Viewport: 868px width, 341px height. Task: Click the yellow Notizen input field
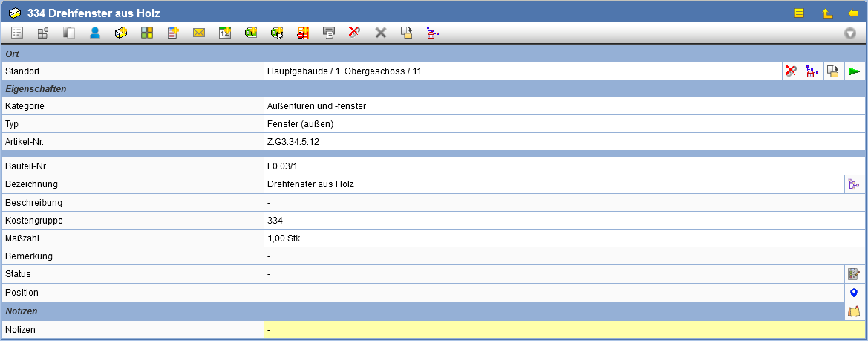564,329
